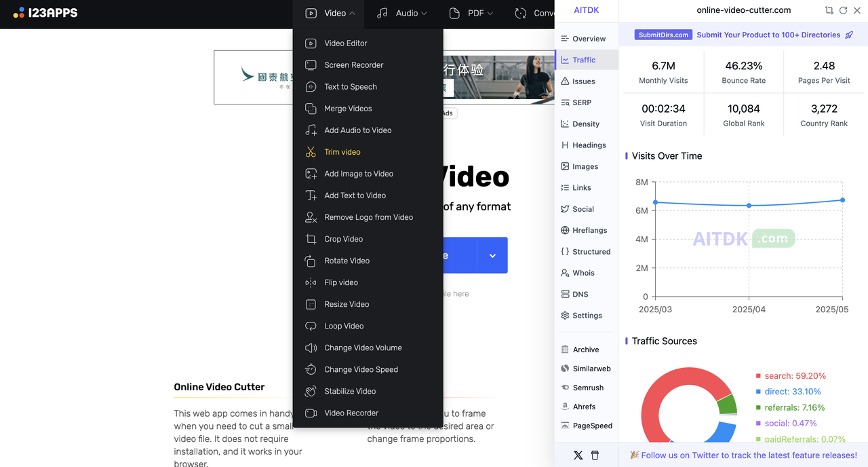Viewport: 868px width, 467px height.
Task: Click the purple social legend color swatch
Action: [x=758, y=424]
